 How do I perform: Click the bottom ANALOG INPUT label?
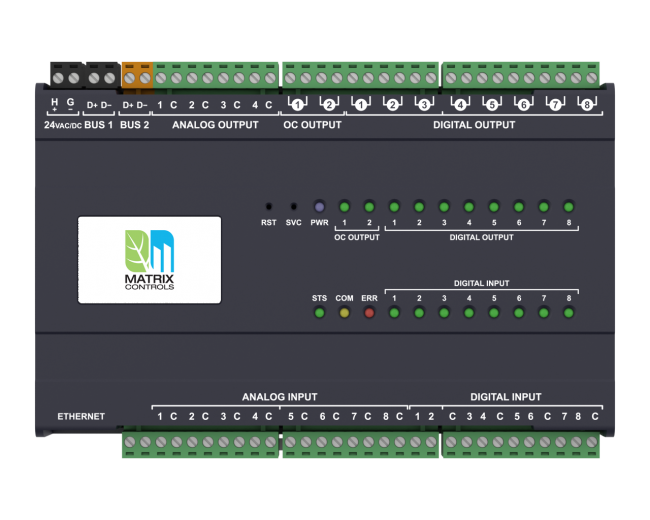[279, 397]
